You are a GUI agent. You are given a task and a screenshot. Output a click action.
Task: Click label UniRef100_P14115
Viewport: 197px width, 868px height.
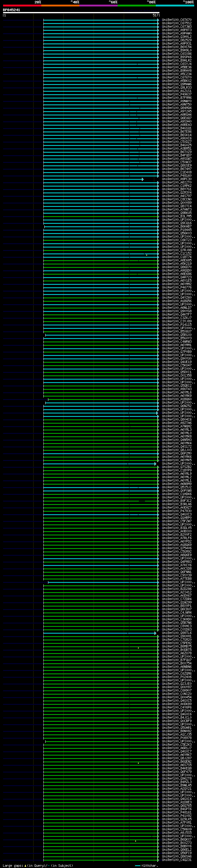click(176, 325)
